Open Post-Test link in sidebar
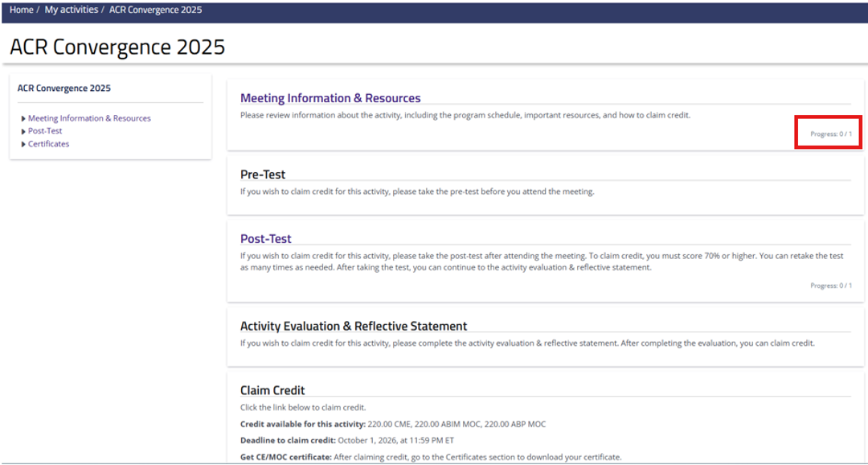The width and height of the screenshot is (868, 465). (x=45, y=131)
